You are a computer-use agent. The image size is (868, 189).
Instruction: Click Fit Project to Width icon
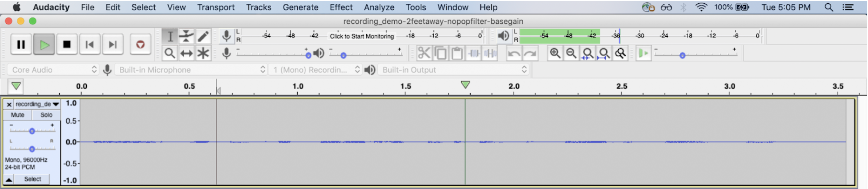coord(604,53)
